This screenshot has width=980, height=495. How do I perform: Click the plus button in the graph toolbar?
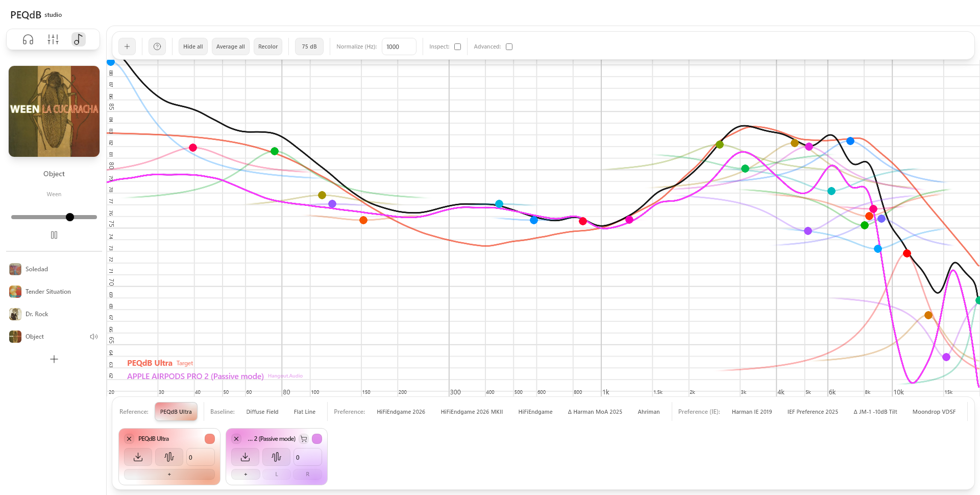[x=127, y=46]
